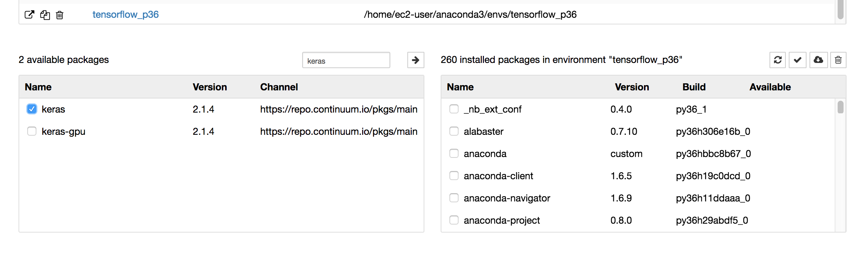Select the anaconda-navigator package checkbox
Viewport: 868px width, 257px height.
tap(454, 197)
